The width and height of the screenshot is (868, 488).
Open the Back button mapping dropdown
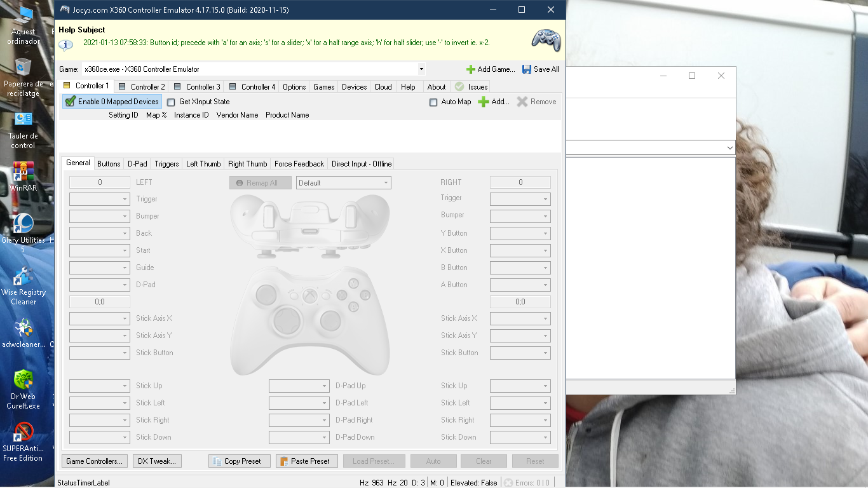(100, 234)
